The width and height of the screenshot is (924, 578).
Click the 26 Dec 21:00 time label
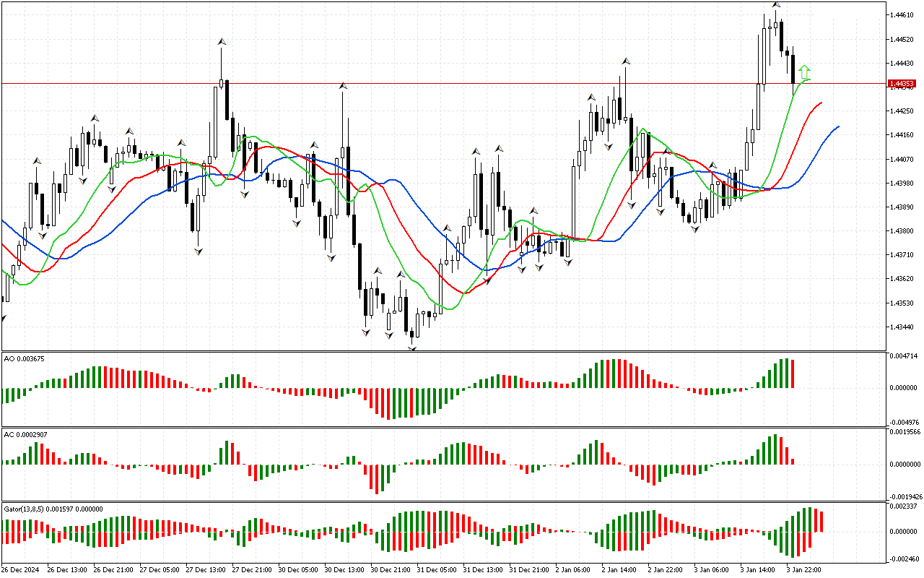tap(113, 570)
